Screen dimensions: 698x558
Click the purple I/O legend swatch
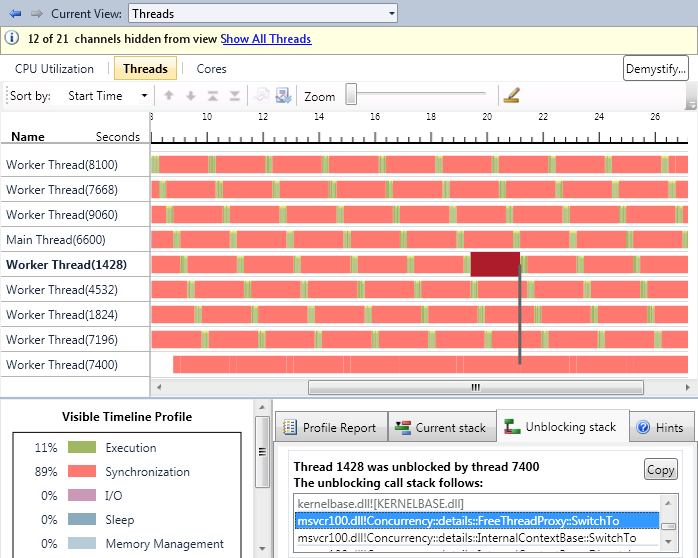[82, 495]
